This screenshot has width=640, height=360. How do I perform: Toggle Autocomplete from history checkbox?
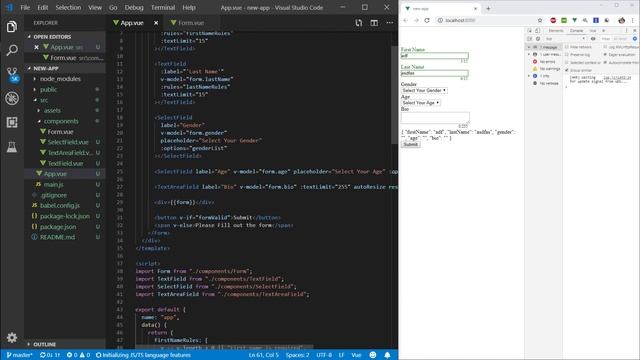point(605,62)
